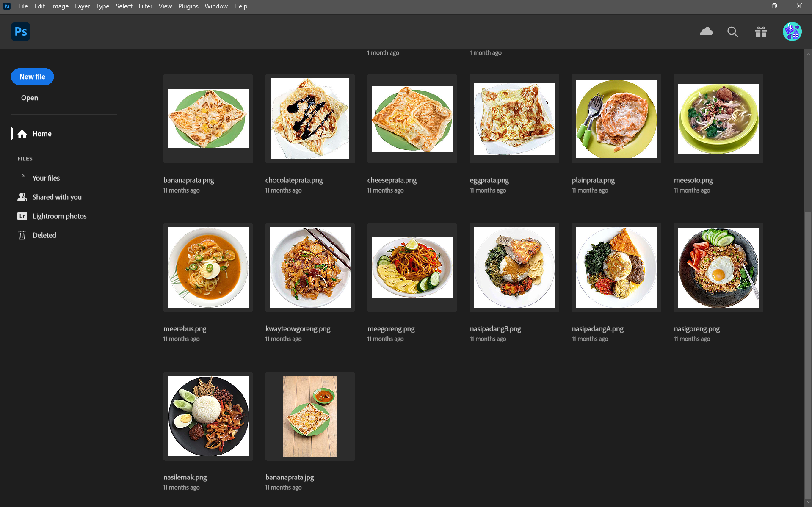
Task: Click the Photoshop Ps logo icon
Action: 20,32
